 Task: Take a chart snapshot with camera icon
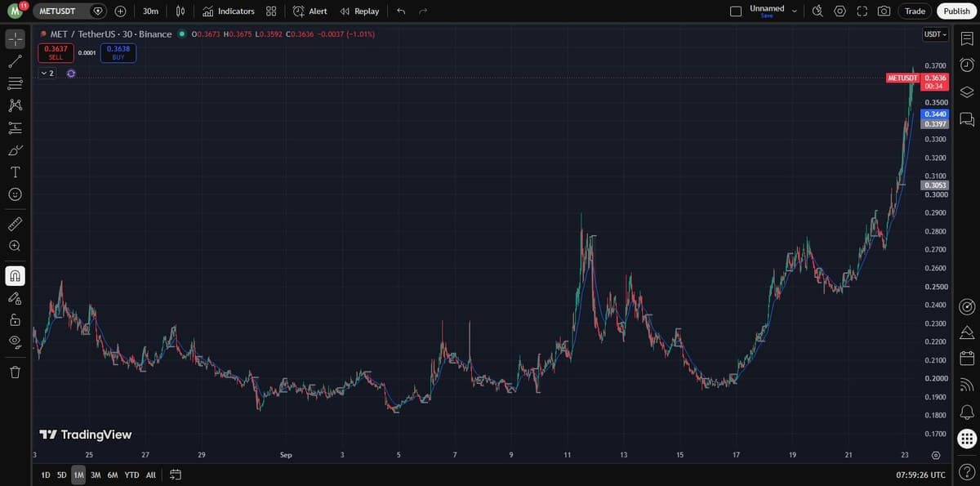[x=884, y=11]
